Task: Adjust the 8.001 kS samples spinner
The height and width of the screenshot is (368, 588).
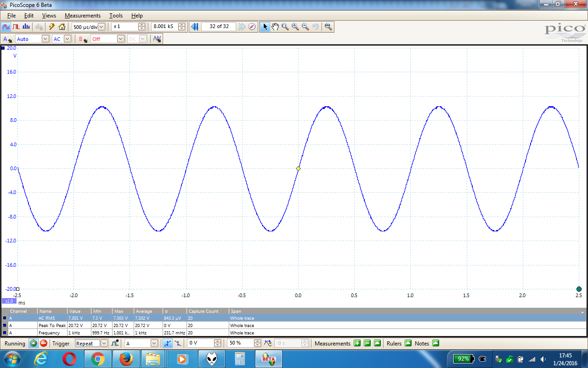Action: pyautogui.click(x=182, y=27)
